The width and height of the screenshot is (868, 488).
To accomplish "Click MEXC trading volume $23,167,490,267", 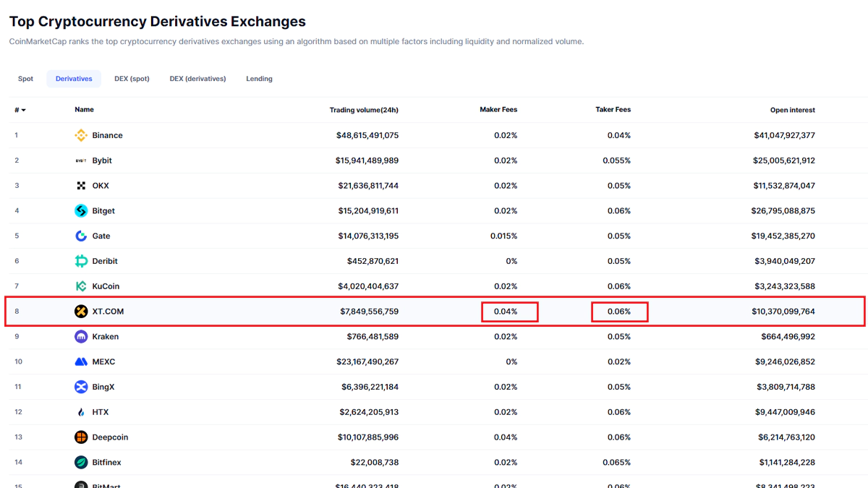I will point(368,361).
